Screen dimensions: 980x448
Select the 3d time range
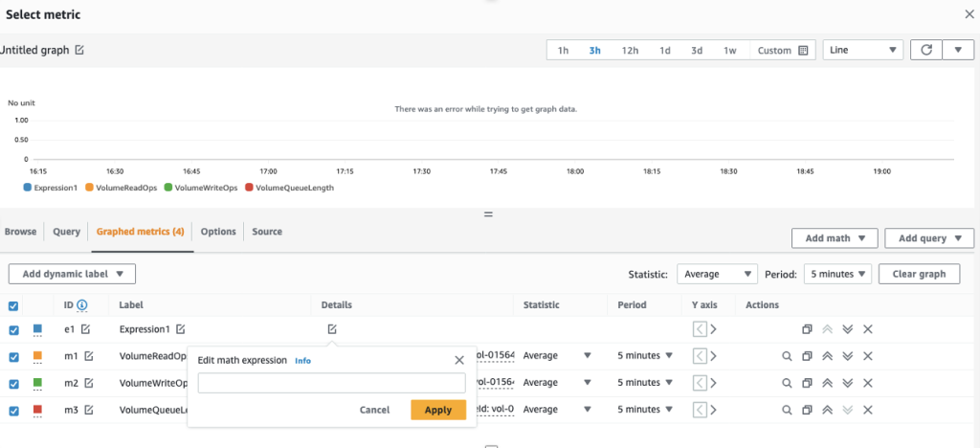tap(697, 51)
